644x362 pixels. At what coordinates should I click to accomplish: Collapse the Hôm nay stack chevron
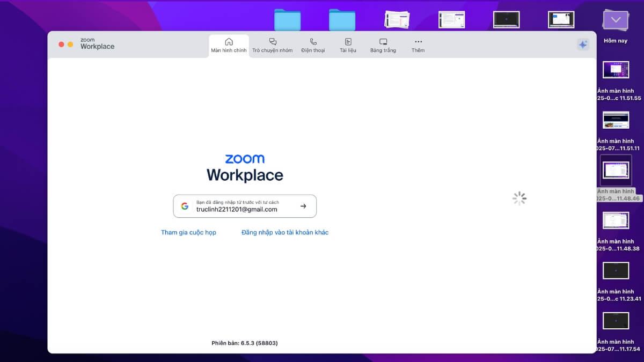tap(616, 20)
